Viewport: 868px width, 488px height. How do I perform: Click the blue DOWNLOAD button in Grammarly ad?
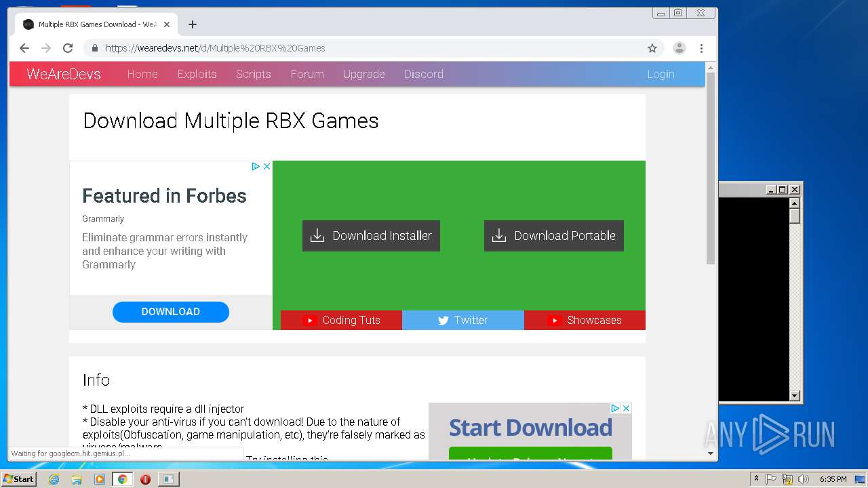point(171,312)
